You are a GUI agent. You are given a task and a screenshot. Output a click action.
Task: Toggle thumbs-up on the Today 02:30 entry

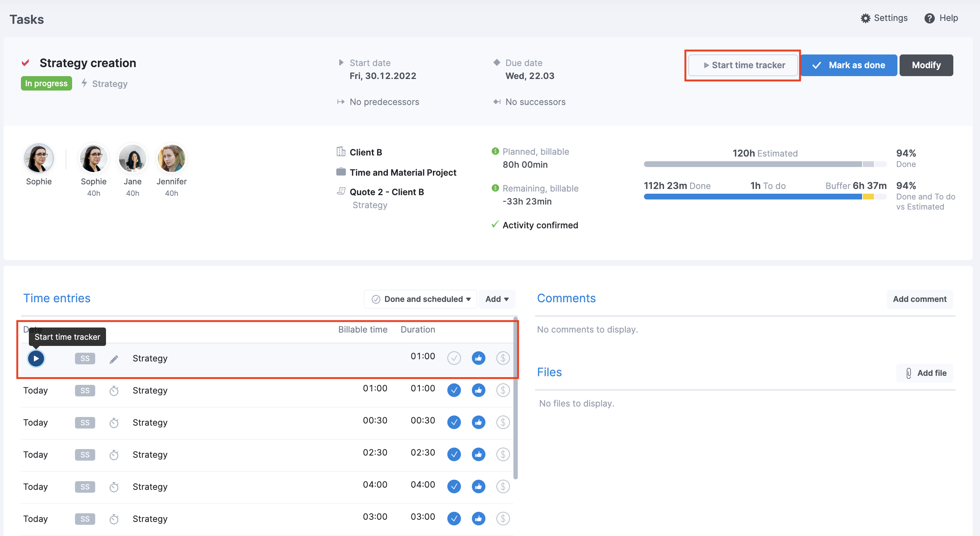(478, 454)
